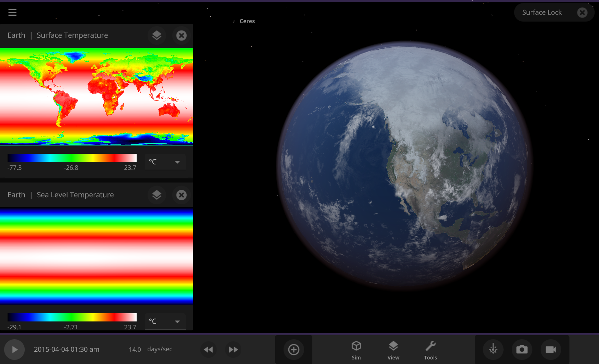Click the Sea Level Temperature band map

[96, 256]
